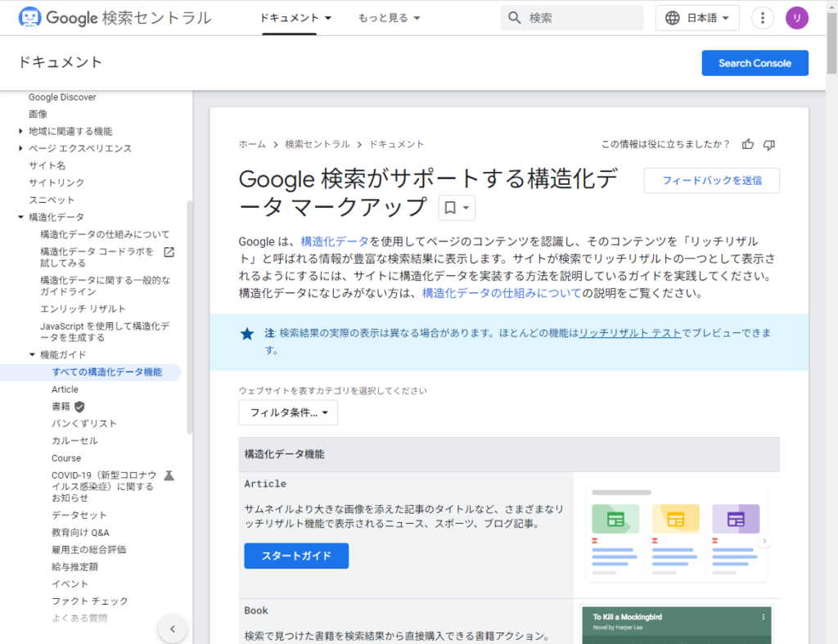Screen dimensions: 838x644
Task: Open サイトリンク in sidebar
Action: pyautogui.click(x=56, y=182)
